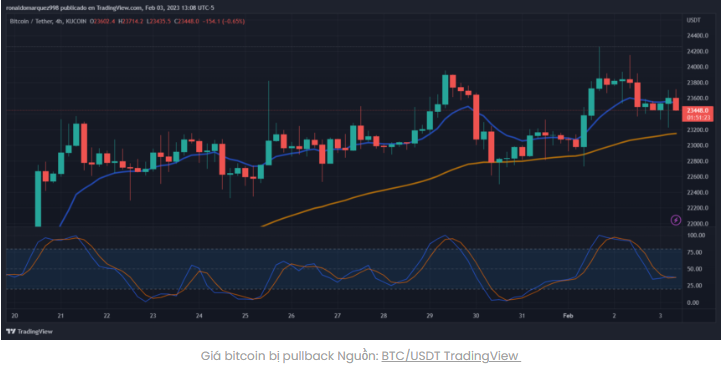Click date label 24 on time axis
The image size is (722, 371).
199,316
